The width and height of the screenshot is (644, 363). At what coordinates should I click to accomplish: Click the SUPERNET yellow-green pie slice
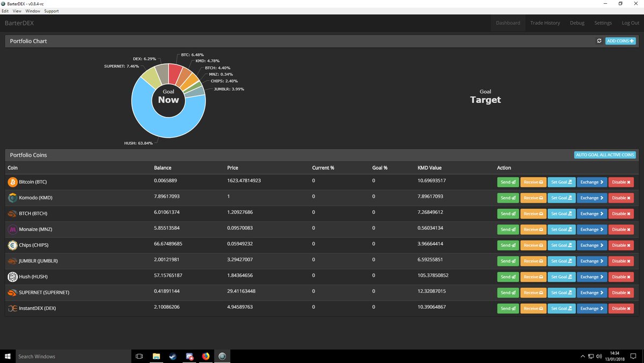149,79
